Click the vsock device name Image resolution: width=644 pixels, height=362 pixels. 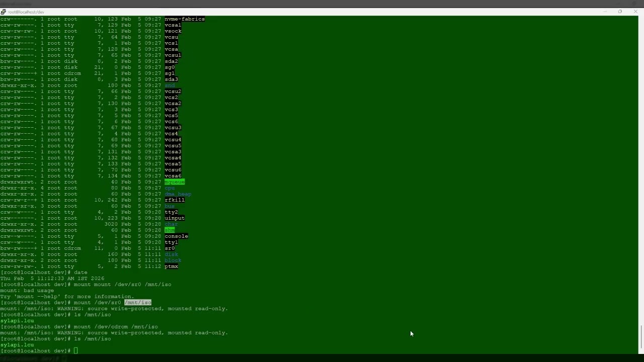pos(173,31)
